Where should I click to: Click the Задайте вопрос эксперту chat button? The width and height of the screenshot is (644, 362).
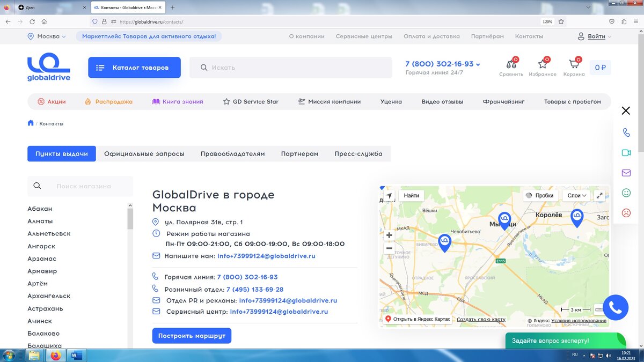pos(565,341)
